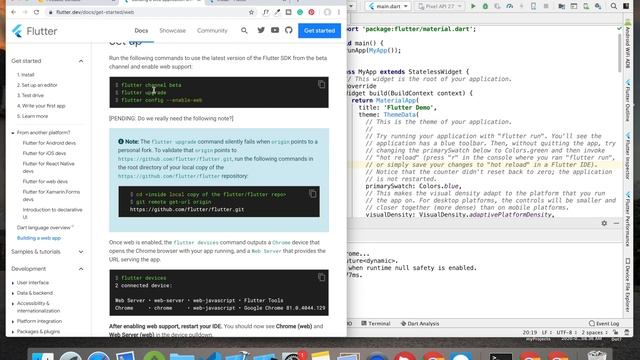Open the run panel settings gear icon
This screenshot has width=640, height=360.
click(604, 223)
